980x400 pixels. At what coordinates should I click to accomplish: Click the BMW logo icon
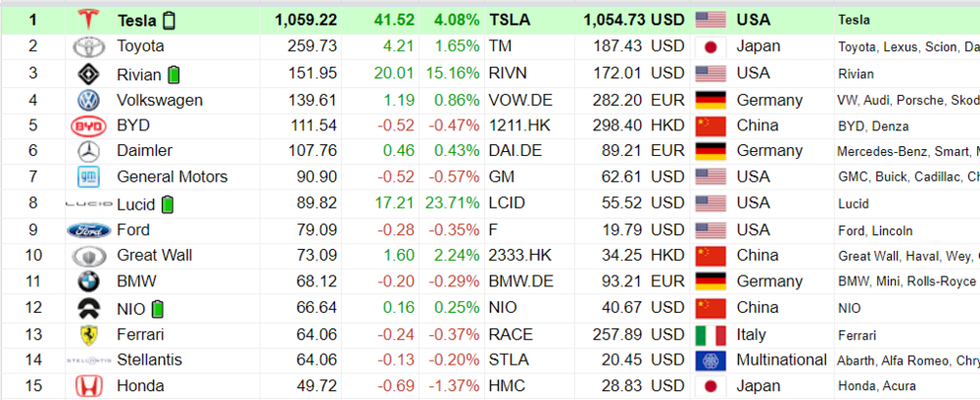tap(89, 281)
